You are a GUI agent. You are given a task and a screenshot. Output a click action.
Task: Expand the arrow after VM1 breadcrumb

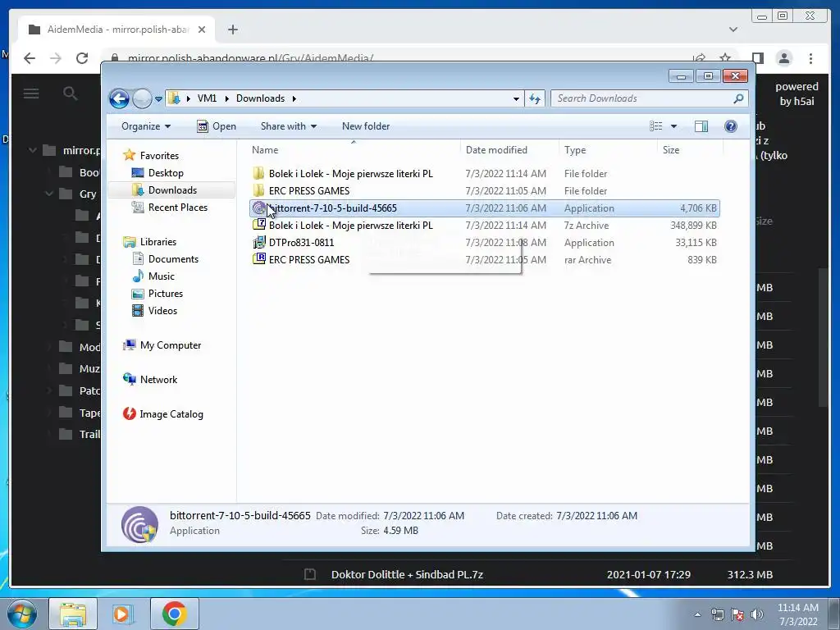(x=226, y=98)
